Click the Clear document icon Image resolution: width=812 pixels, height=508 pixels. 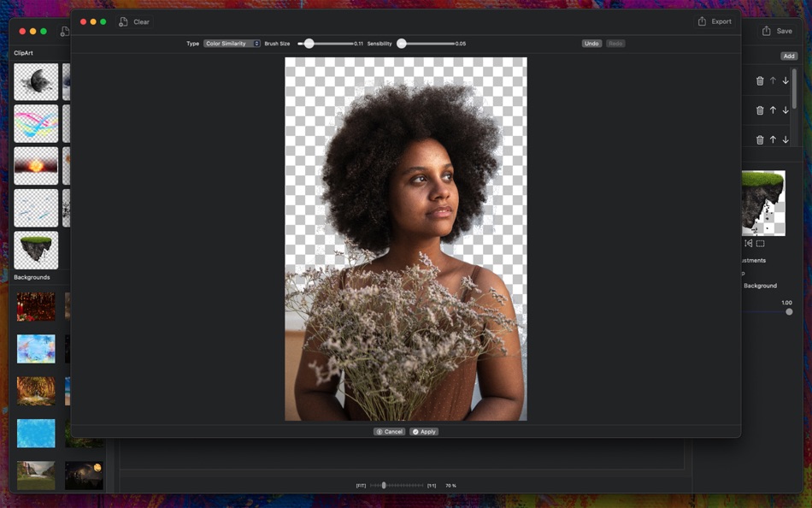tap(123, 21)
